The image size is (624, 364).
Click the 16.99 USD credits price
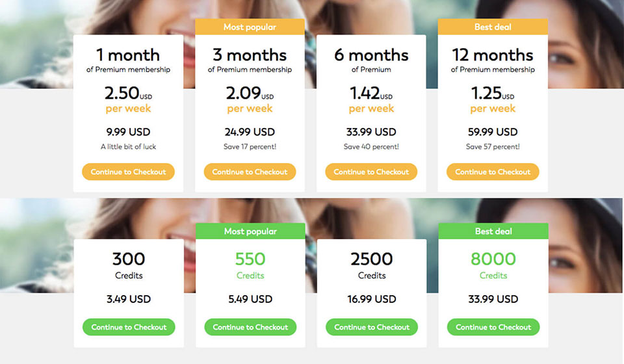pyautogui.click(x=372, y=299)
